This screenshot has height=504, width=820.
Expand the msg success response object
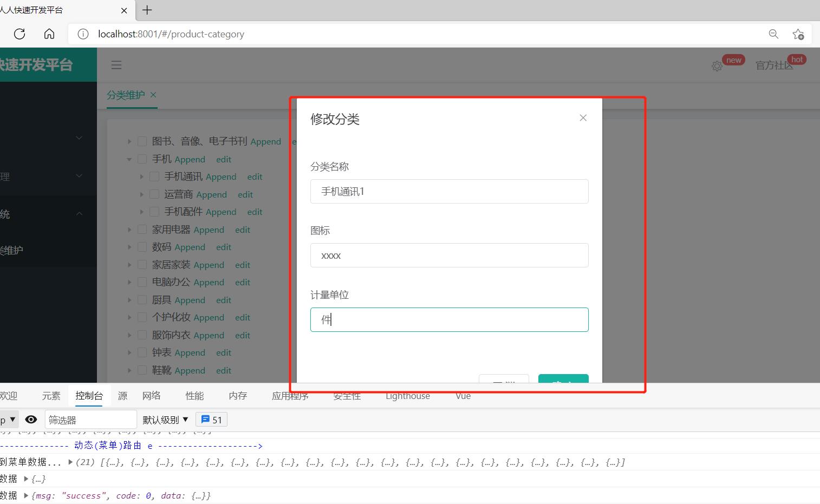coord(26,495)
